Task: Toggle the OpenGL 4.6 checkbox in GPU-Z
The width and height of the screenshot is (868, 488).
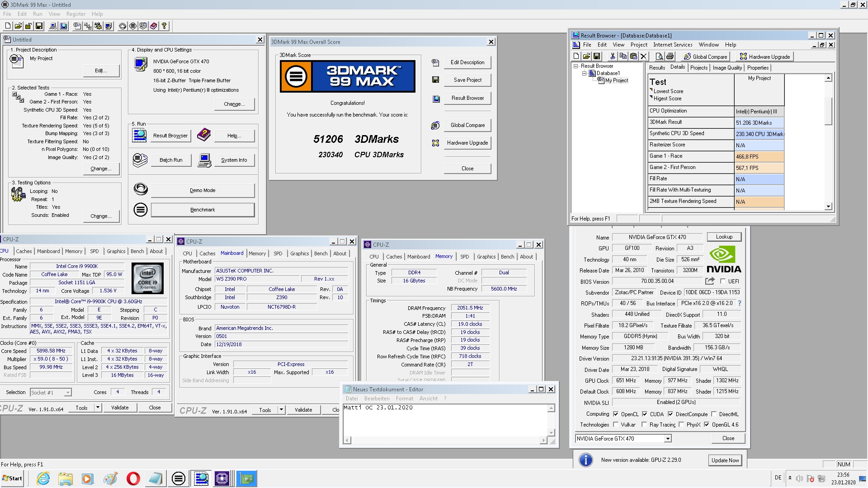Action: click(x=707, y=424)
